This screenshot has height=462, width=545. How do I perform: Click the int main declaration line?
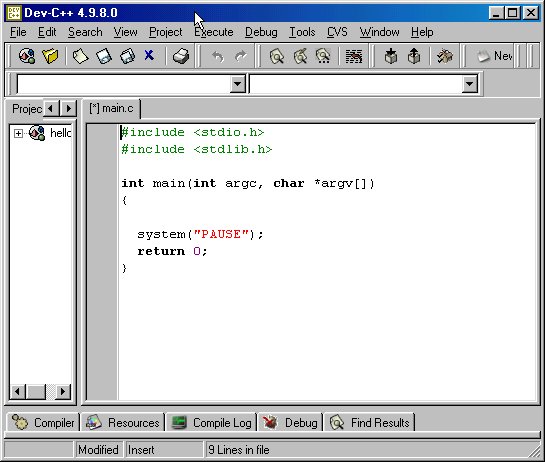tap(247, 183)
